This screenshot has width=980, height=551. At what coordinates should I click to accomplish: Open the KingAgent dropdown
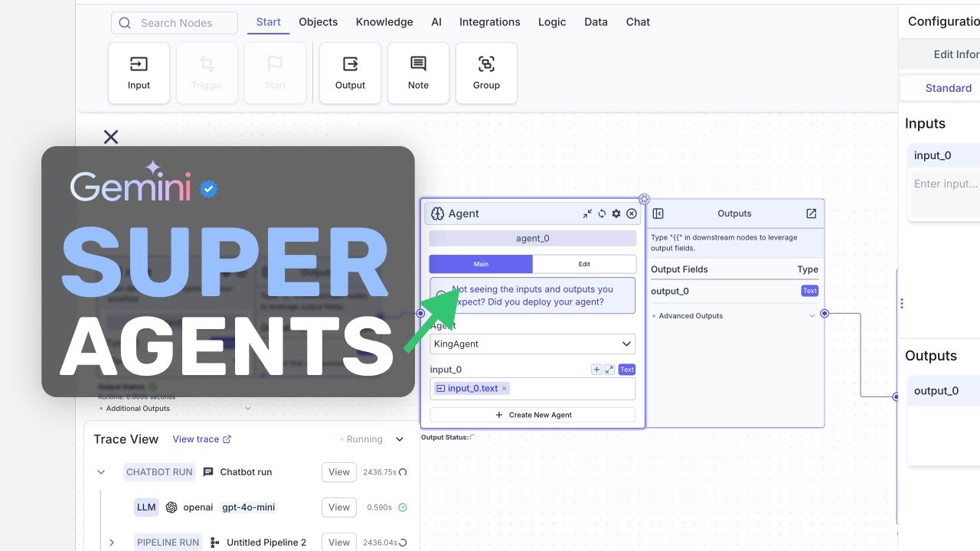click(533, 344)
